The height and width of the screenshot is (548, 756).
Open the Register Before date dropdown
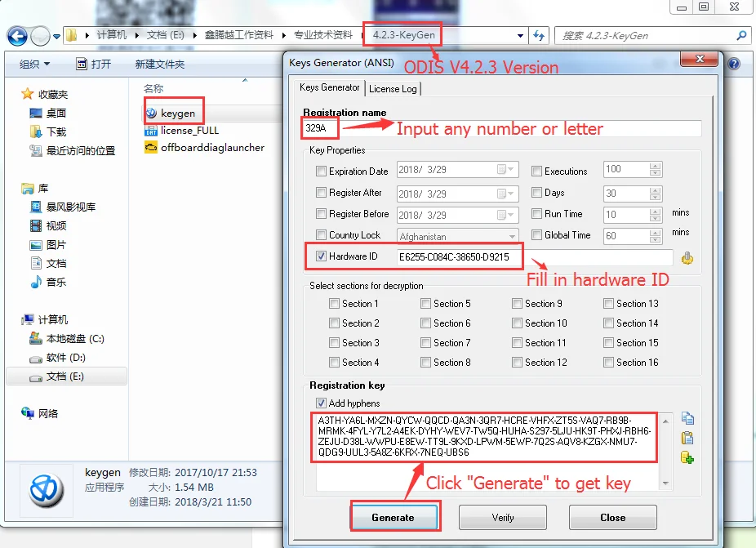tap(506, 215)
